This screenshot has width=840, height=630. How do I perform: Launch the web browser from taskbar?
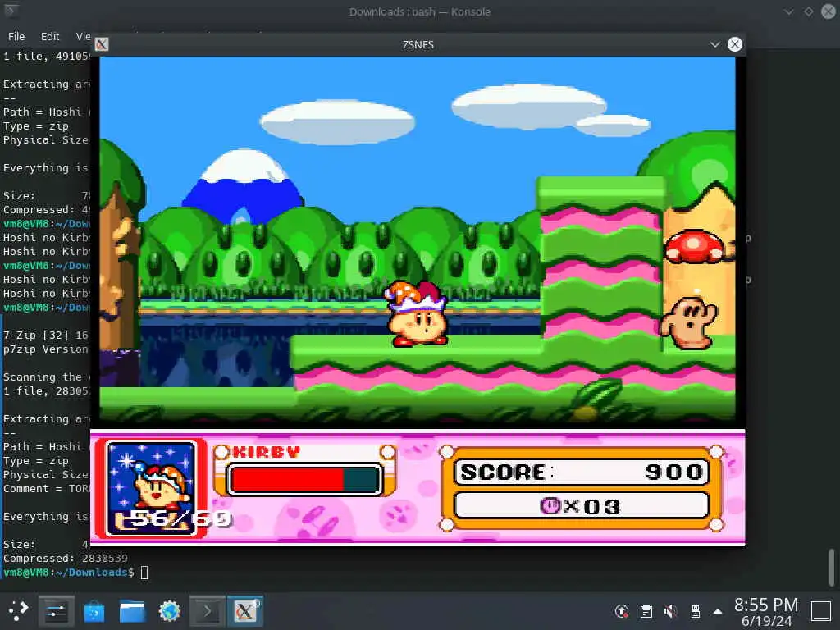coord(169,610)
